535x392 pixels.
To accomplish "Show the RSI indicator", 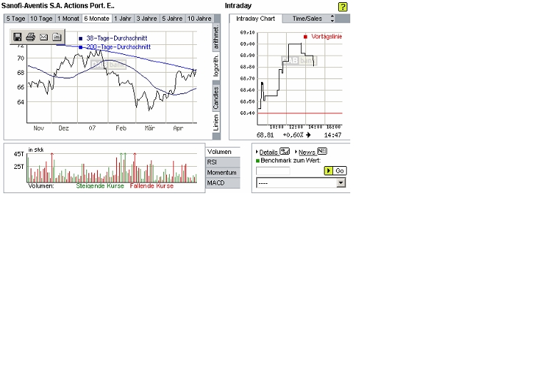I will point(223,163).
